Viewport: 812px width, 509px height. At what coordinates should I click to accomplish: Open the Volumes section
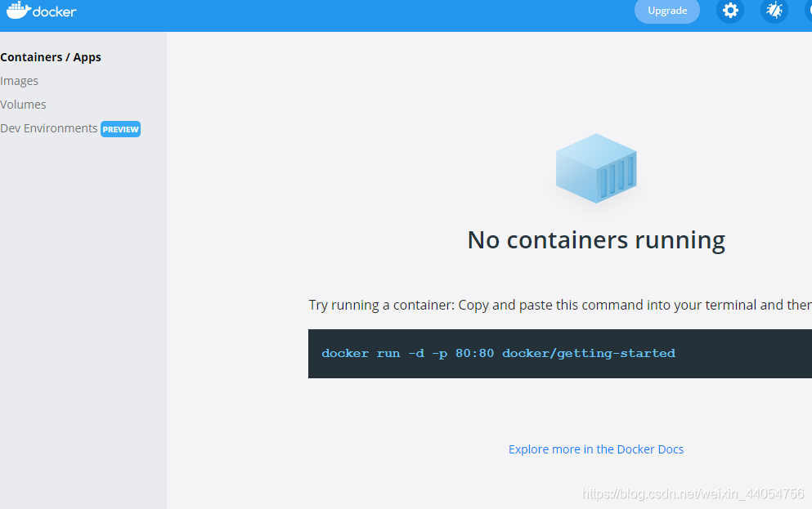[23, 105]
